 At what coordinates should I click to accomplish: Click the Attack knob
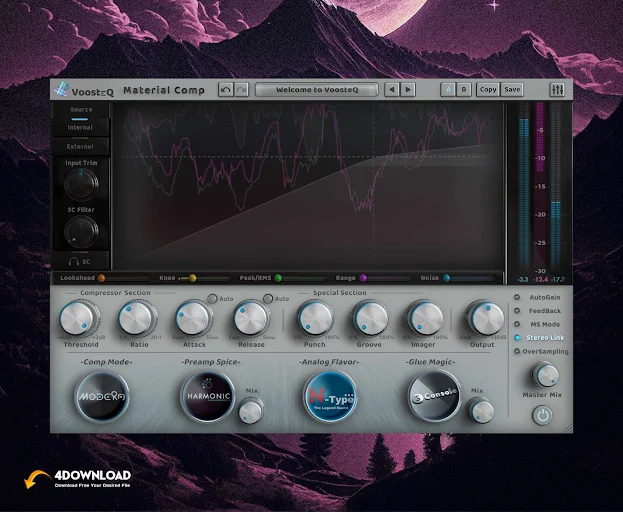[x=193, y=319]
